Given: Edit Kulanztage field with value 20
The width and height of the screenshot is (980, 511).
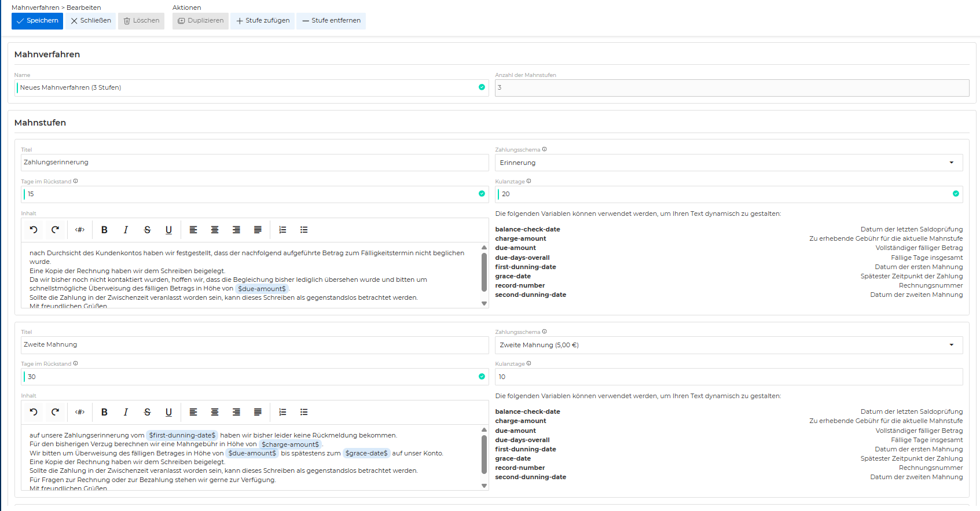Looking at the screenshot, I should click(729, 194).
